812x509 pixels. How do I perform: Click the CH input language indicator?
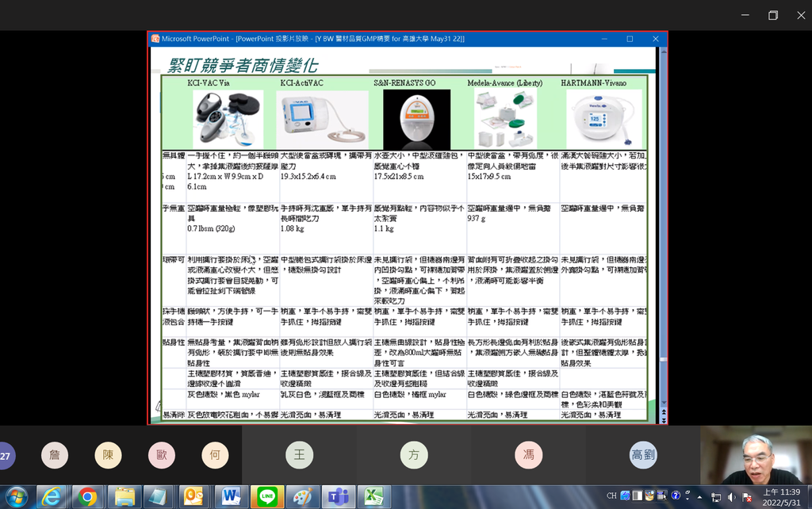[x=611, y=496]
